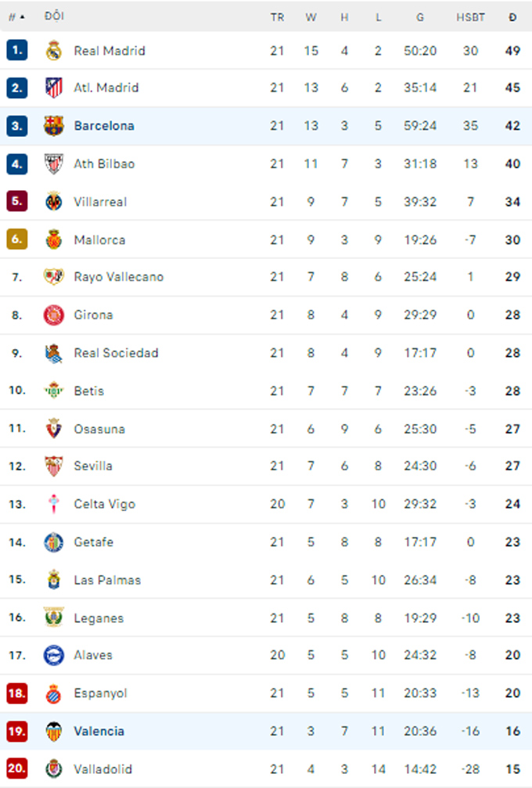Click the Real Madrid club crest
This screenshot has height=788, width=532.
pyautogui.click(x=54, y=50)
